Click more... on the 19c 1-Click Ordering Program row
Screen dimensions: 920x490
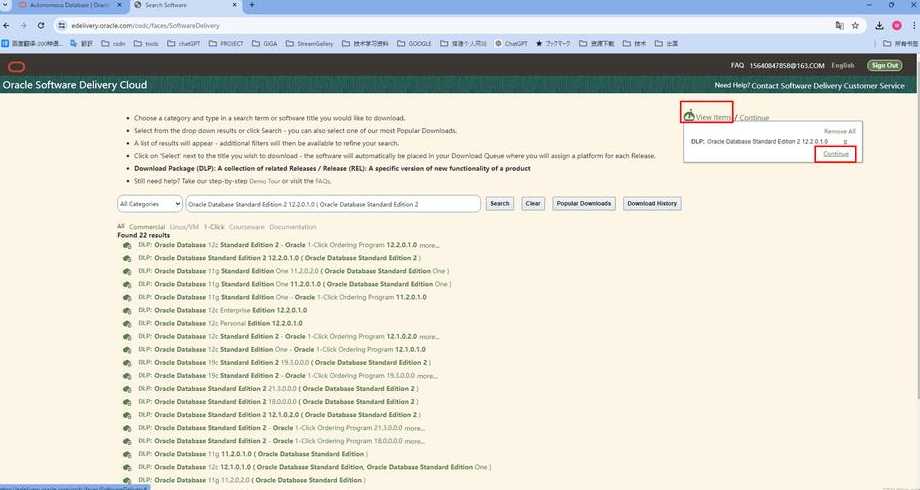tap(426, 376)
